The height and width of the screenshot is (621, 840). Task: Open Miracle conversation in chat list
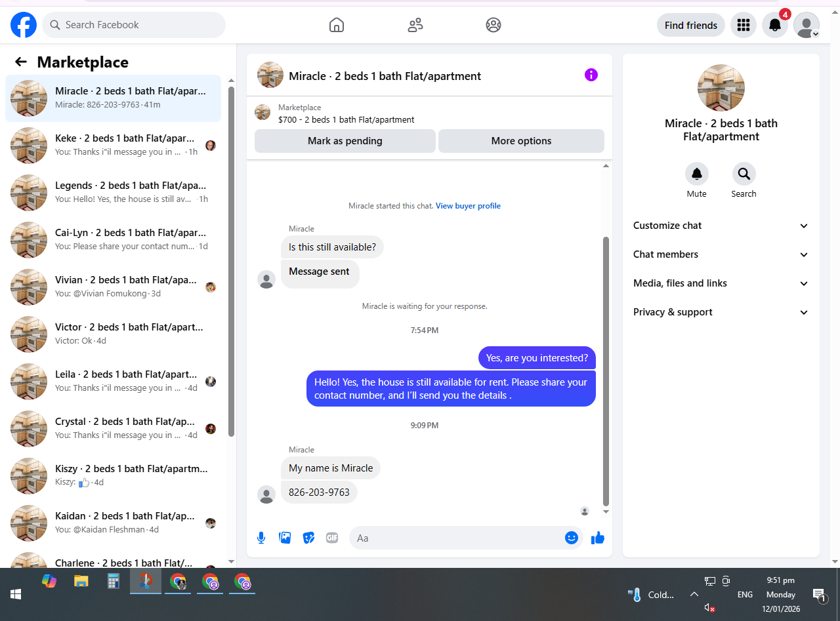(113, 98)
